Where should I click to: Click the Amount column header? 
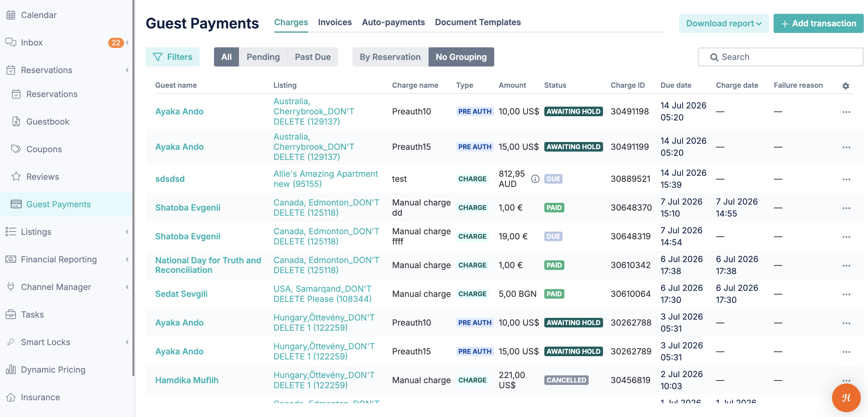point(512,85)
